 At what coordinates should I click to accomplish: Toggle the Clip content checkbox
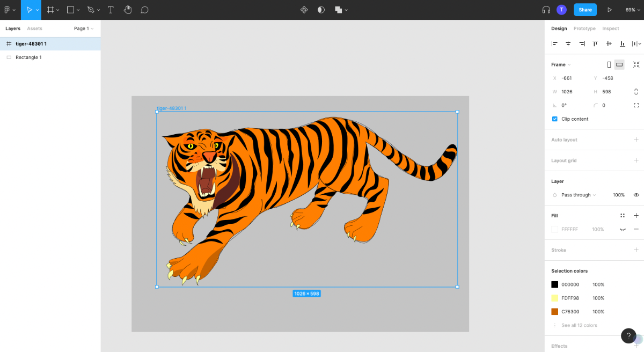554,119
